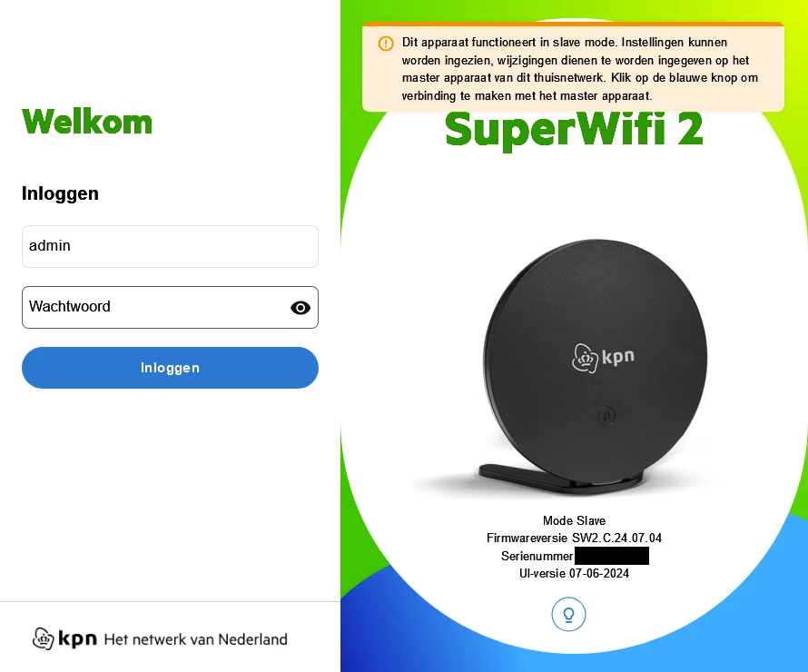Click the slave mode warning message text
The image size is (808, 672).
click(580, 69)
